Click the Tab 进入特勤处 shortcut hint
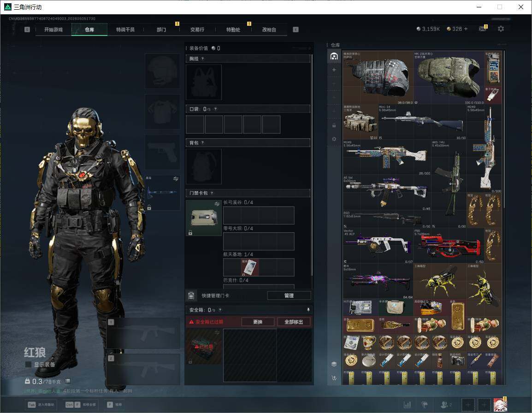Screen dimensions: 532x413 42,405
